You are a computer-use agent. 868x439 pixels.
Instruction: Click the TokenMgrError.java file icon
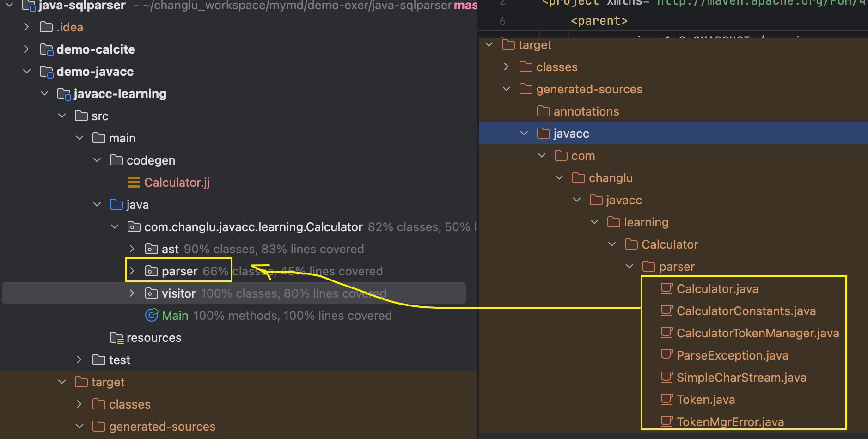[x=666, y=421]
